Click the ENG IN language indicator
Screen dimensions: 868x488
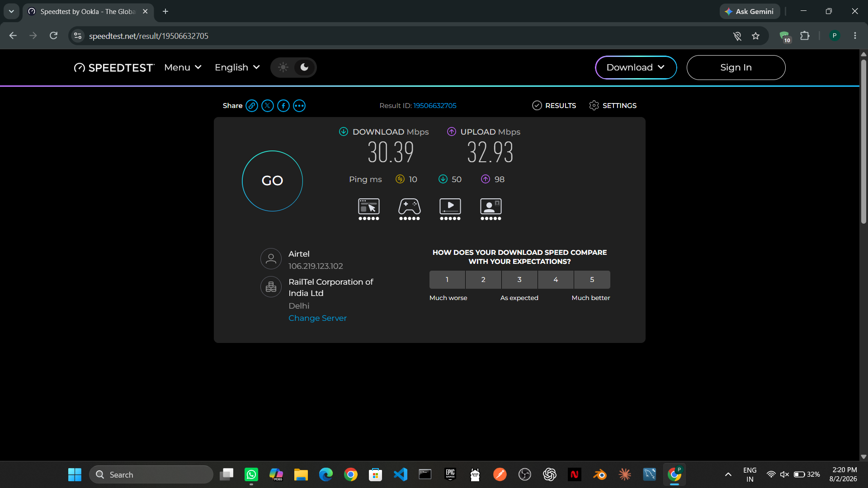pos(750,474)
